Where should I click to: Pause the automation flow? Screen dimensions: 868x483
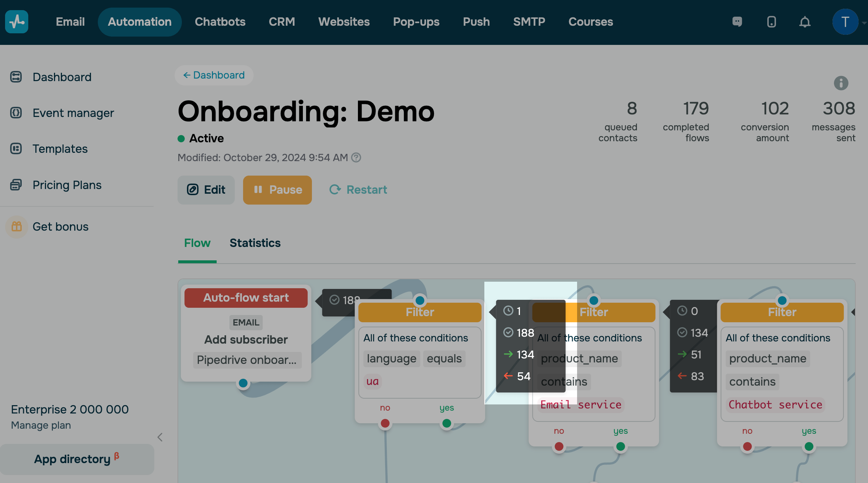coord(277,190)
